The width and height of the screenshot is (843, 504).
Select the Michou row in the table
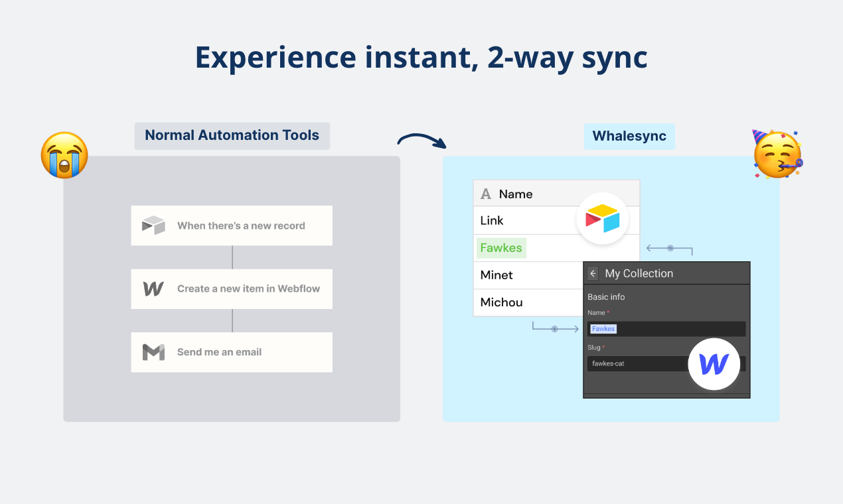[524, 302]
